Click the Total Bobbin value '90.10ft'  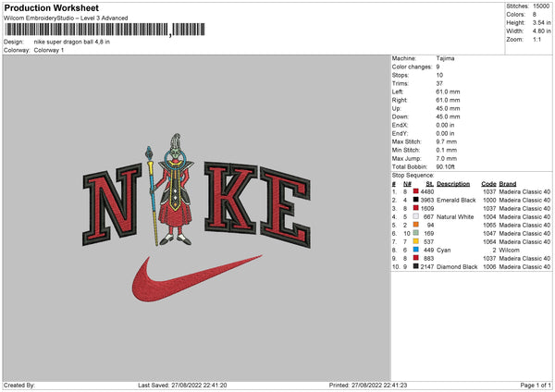coord(445,166)
